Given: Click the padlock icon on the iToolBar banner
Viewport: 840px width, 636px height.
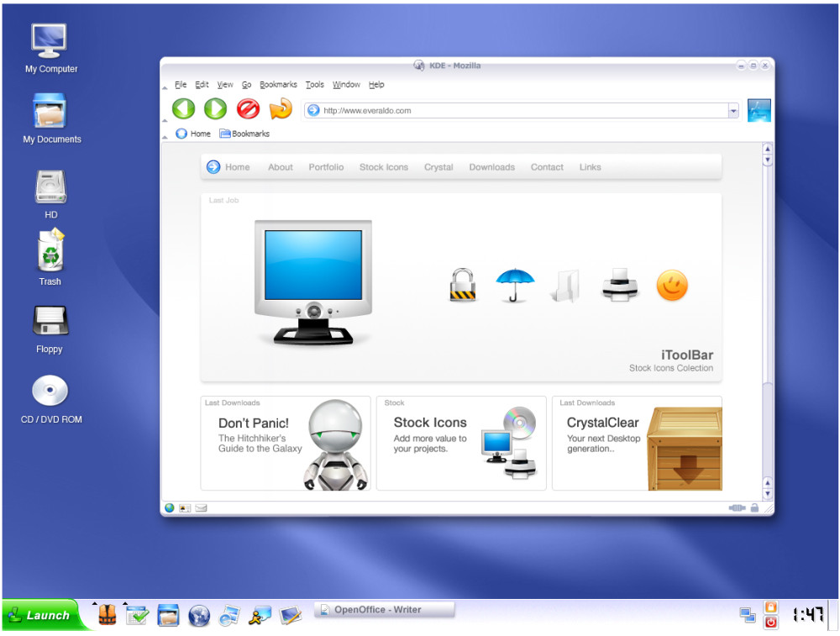Looking at the screenshot, I should 462,285.
